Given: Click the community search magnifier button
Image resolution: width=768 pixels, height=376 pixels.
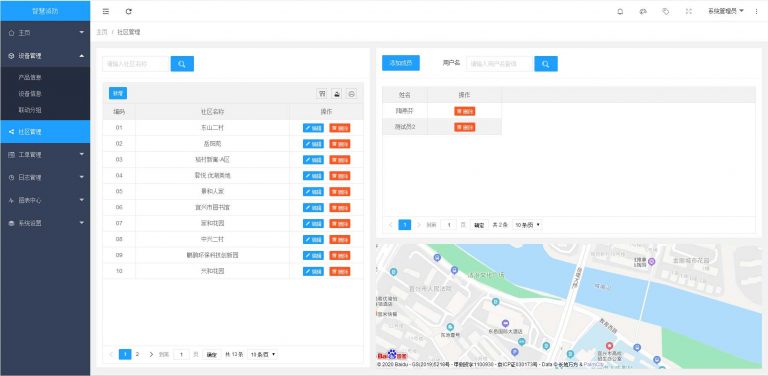Looking at the screenshot, I should tap(182, 64).
